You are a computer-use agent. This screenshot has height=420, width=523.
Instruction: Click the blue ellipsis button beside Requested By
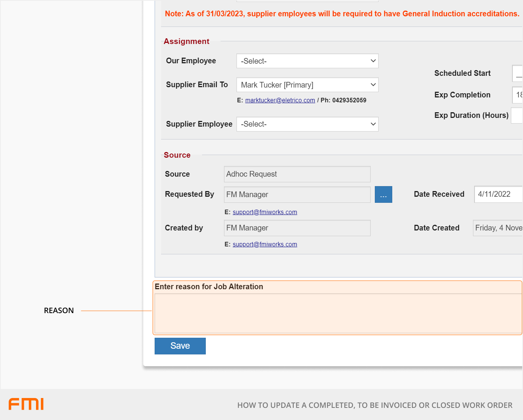383,195
